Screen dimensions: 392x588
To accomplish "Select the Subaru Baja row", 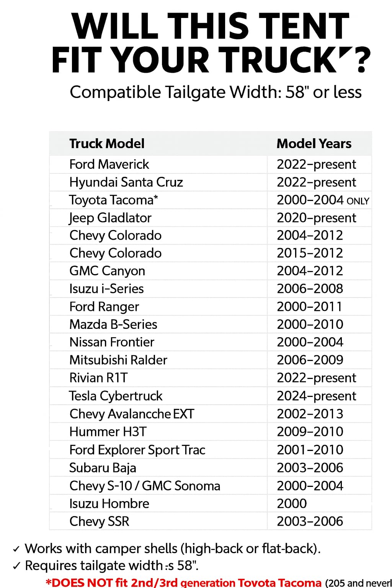I will tap(103, 468).
